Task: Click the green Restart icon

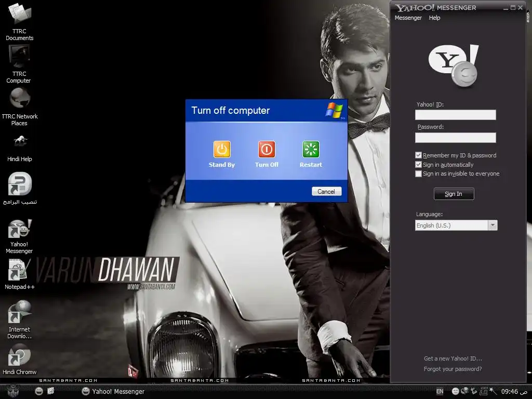Action: (x=311, y=149)
